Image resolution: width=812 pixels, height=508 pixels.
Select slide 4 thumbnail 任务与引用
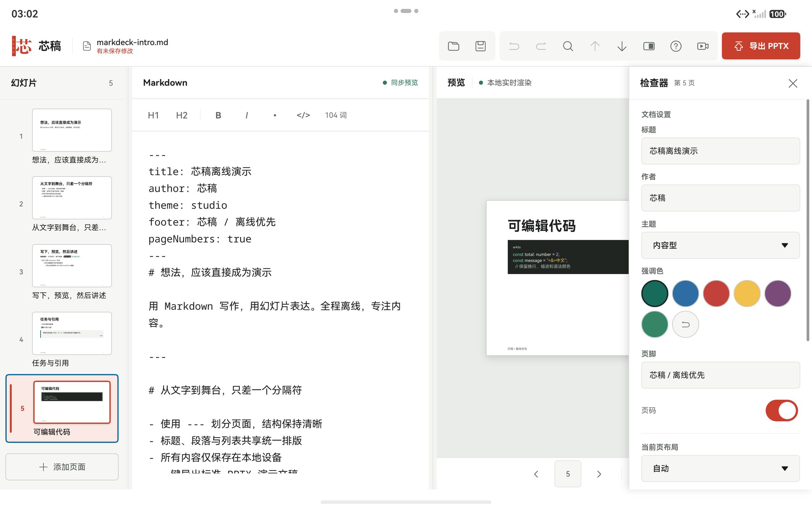click(72, 333)
